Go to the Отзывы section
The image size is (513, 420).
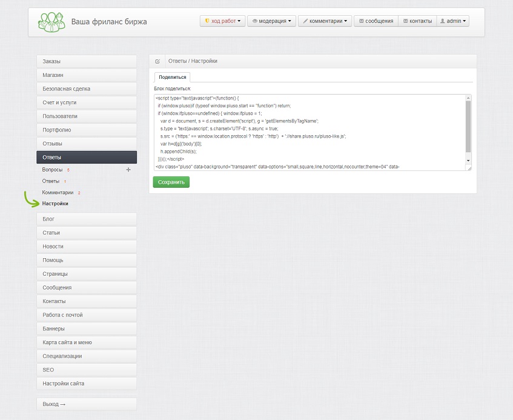87,144
